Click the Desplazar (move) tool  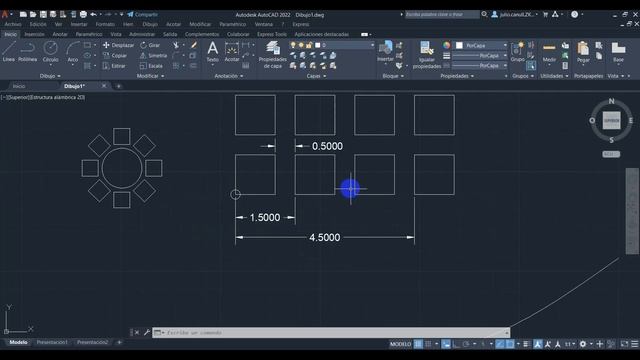(118, 45)
